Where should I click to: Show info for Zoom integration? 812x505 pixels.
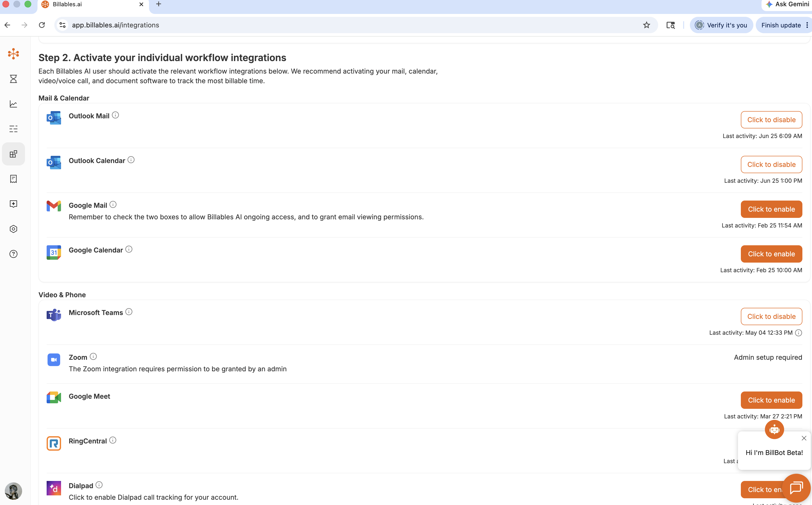[93, 357]
